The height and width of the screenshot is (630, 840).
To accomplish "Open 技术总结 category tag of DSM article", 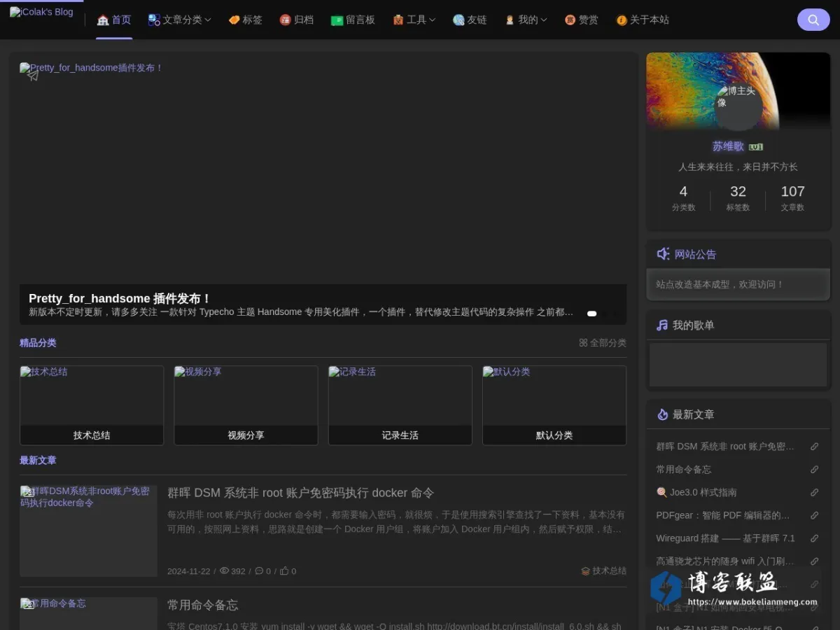I will [x=604, y=571].
